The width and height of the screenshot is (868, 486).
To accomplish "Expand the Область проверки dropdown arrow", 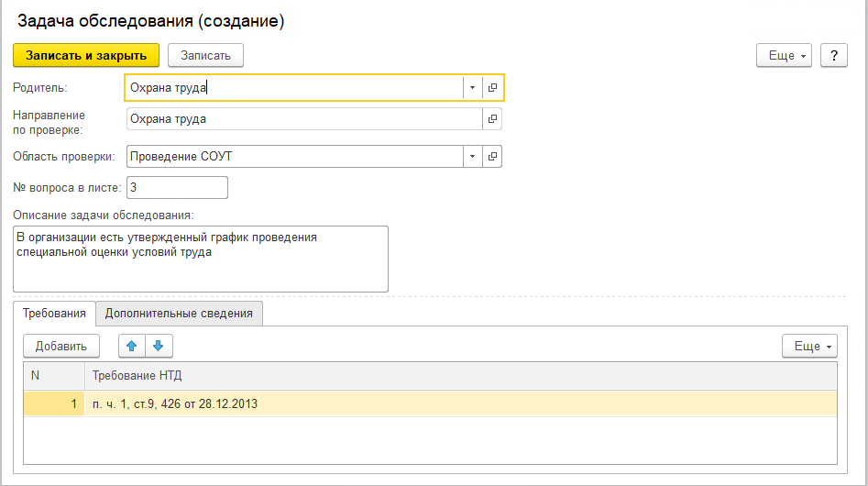I will coord(472,157).
